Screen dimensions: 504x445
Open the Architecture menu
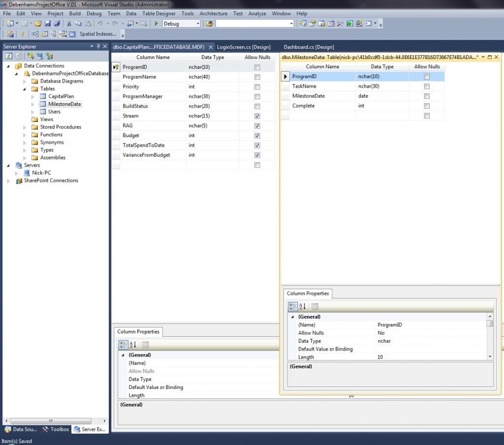[x=214, y=13]
